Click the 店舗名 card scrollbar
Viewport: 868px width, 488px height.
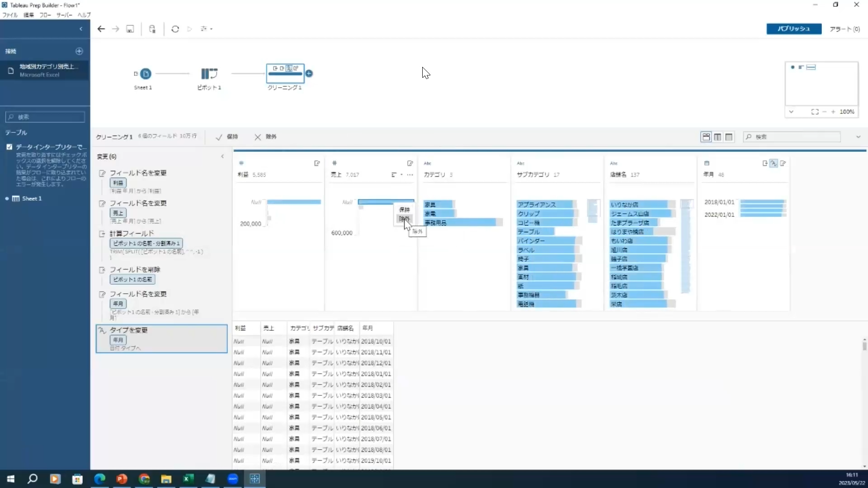coord(687,246)
